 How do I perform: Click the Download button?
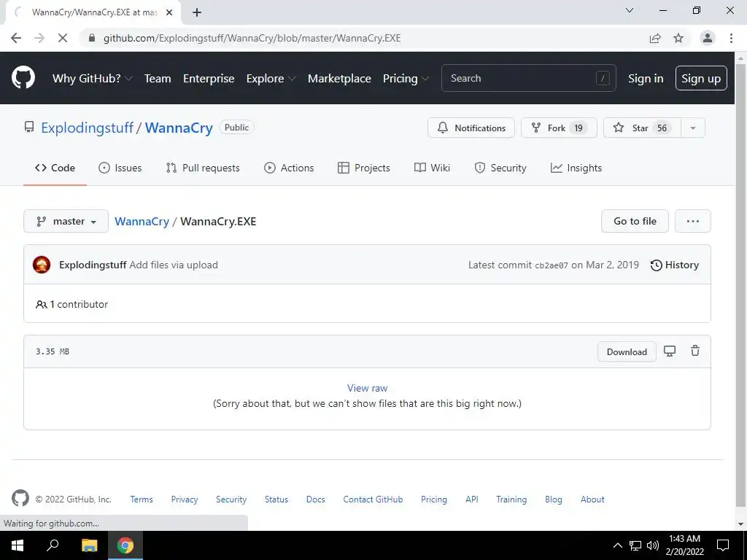627,352
